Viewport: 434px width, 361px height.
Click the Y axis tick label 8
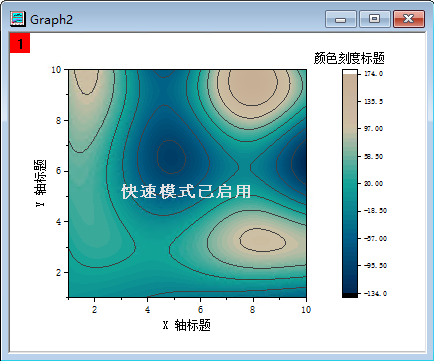pos(58,120)
